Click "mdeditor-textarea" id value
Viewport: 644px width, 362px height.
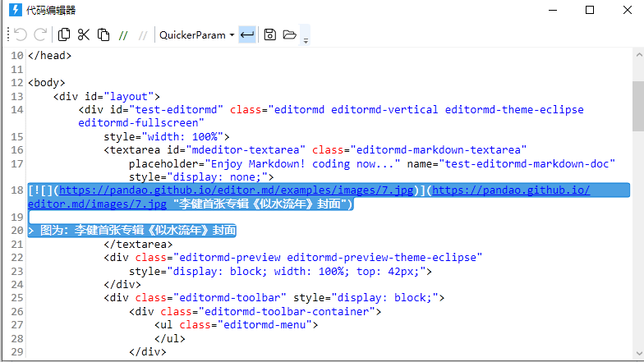(246, 149)
